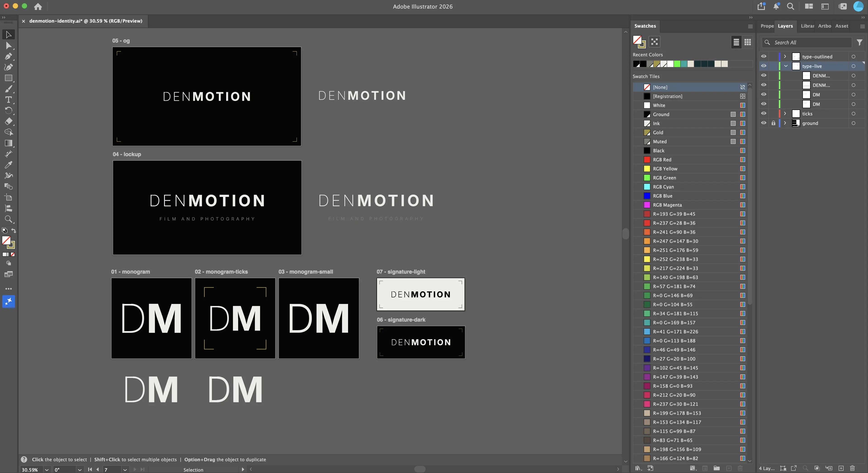Hide the type-live layer
The height and width of the screenshot is (473, 868).
point(764,66)
